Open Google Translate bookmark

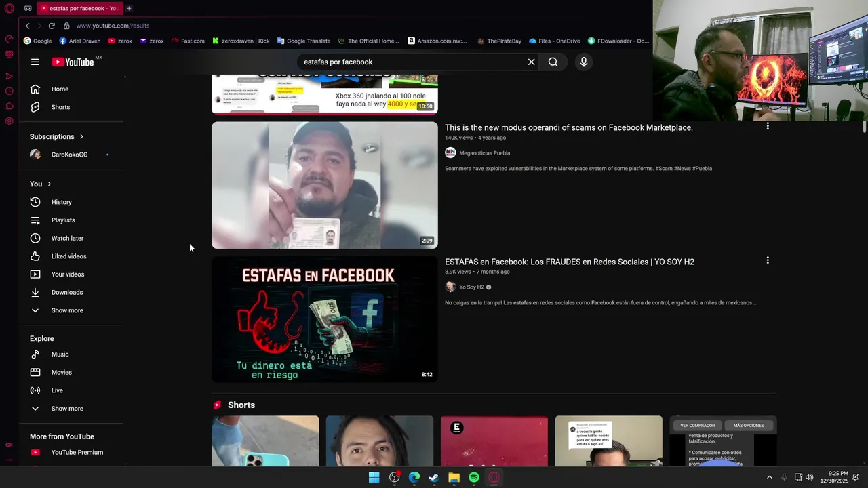303,41
